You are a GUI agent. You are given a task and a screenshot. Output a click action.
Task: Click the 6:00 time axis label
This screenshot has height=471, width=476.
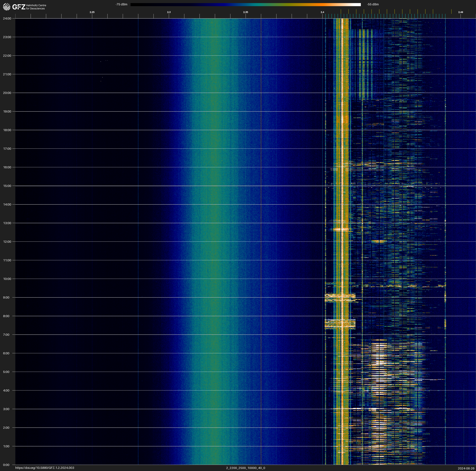coord(6,353)
